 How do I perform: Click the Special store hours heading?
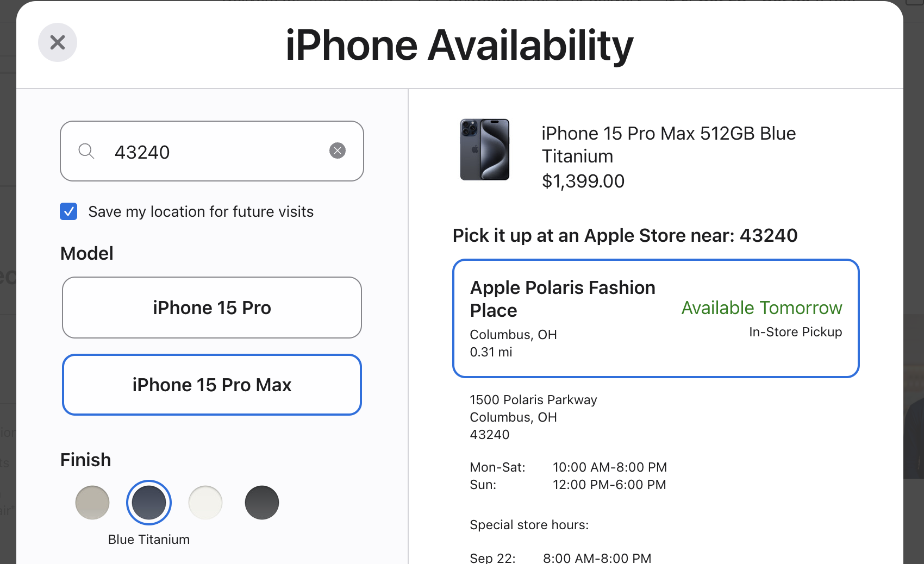point(529,525)
